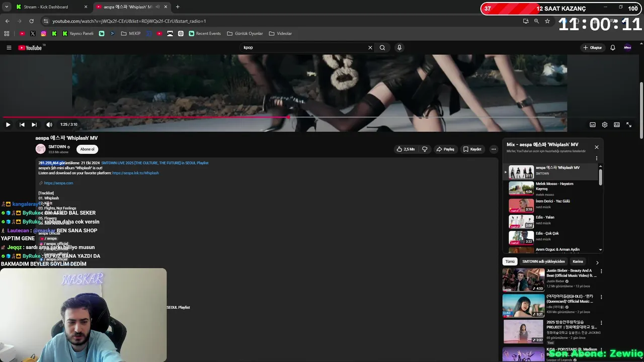The image size is (644, 362).
Task: Open the YouTube notifications bell
Action: point(613,48)
